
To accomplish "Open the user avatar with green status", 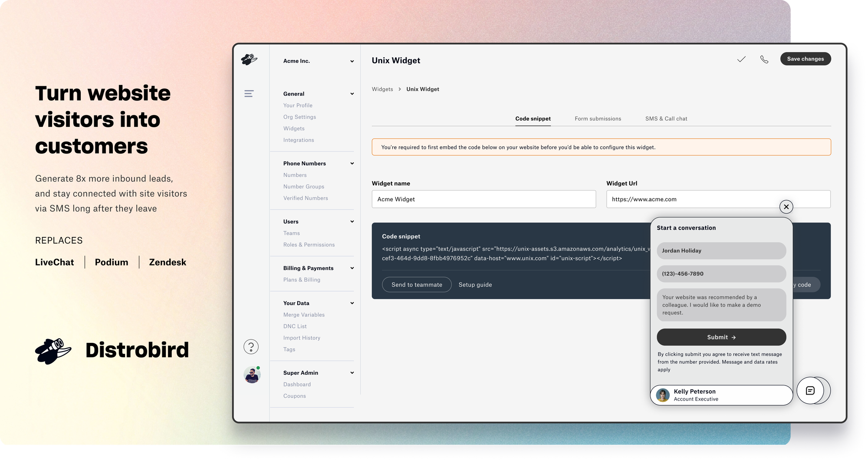I will coord(252,375).
